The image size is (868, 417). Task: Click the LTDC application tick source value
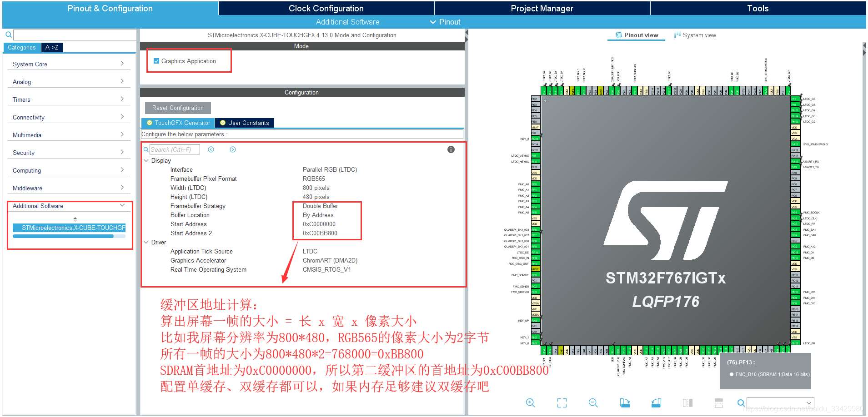pos(310,251)
